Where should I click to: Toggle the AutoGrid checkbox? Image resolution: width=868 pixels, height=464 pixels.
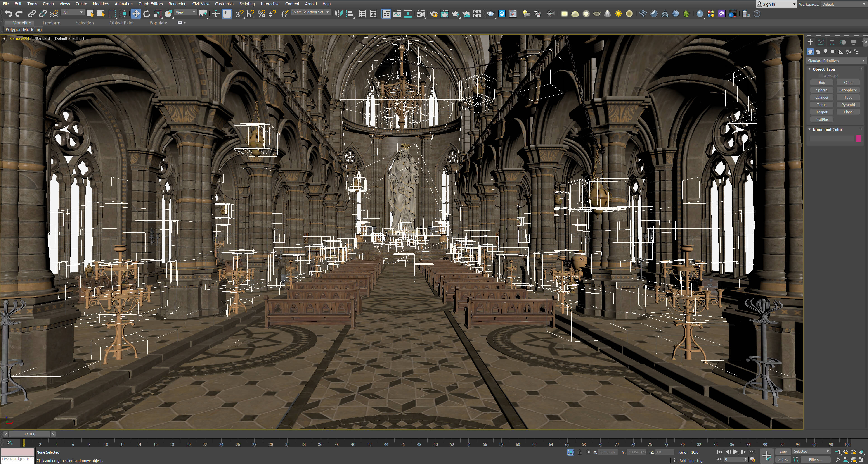click(x=821, y=76)
